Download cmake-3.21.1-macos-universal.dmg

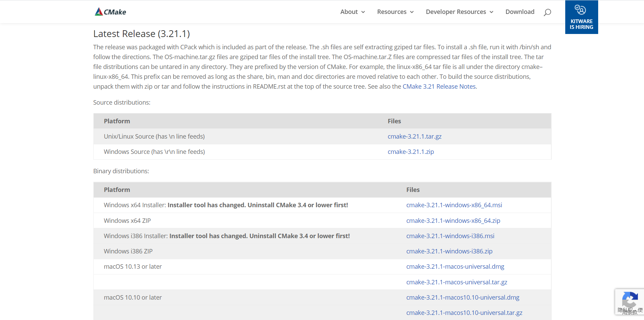tap(455, 267)
